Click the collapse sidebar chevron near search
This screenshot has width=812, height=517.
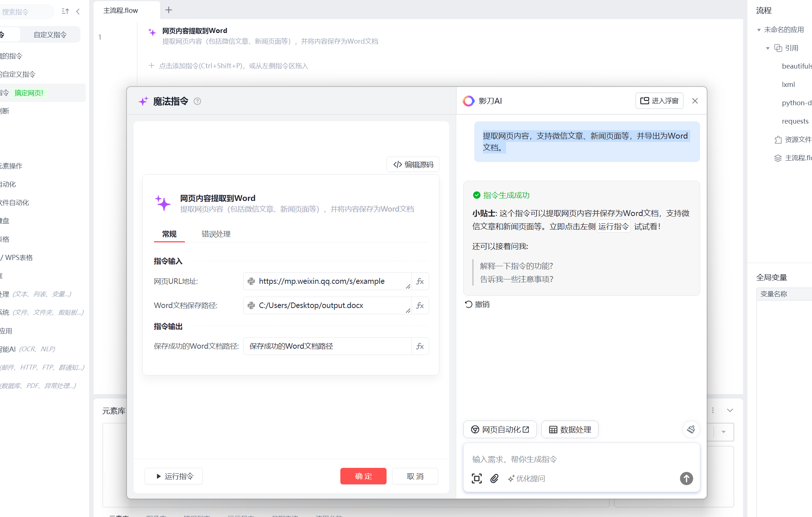pos(78,11)
